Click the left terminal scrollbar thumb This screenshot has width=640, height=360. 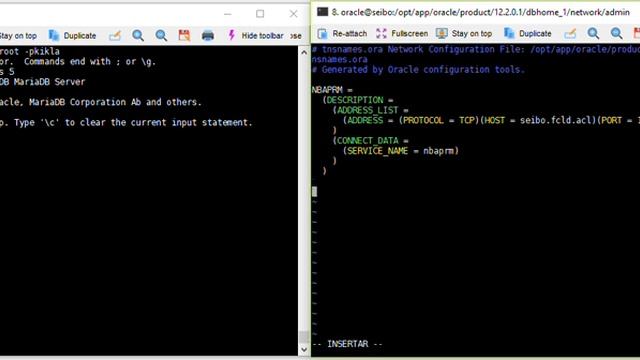coord(304,337)
